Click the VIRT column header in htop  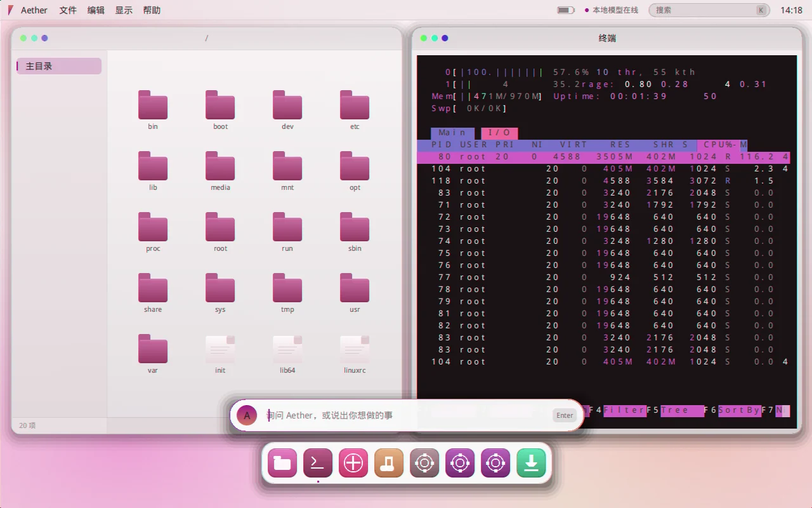[x=573, y=145]
